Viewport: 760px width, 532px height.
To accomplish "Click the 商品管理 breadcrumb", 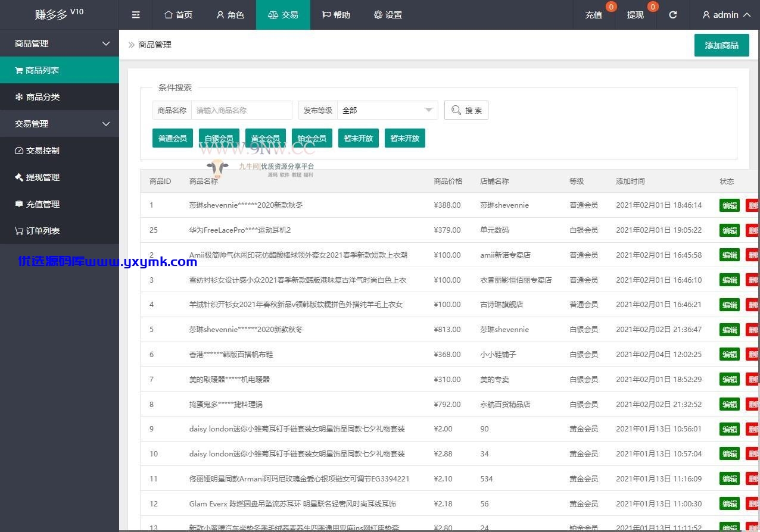I will point(155,45).
